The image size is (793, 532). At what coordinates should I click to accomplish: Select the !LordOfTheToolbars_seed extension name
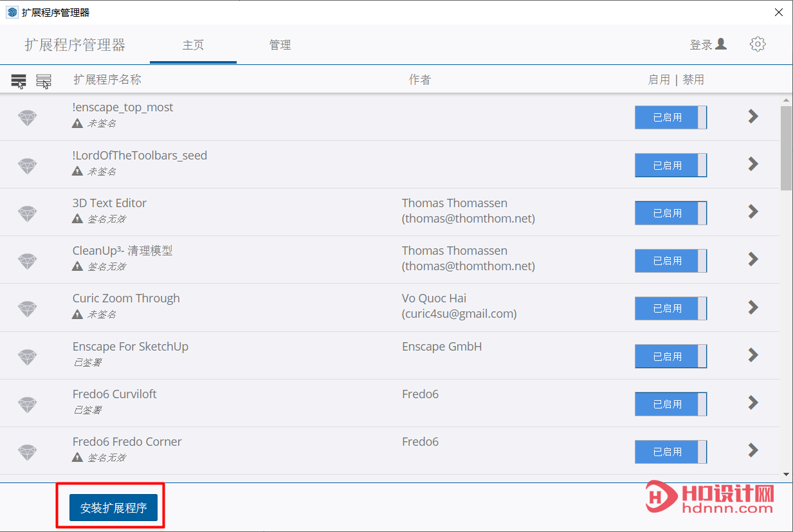coord(140,155)
